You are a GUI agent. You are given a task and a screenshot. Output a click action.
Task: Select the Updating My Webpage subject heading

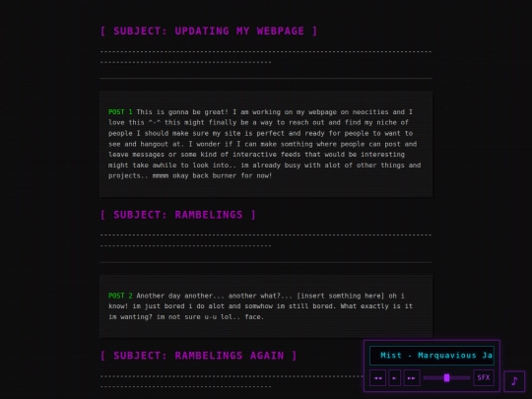pyautogui.click(x=209, y=31)
